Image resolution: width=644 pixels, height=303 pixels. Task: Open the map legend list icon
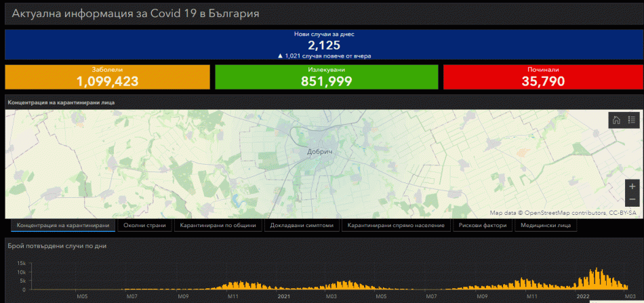[x=632, y=120]
